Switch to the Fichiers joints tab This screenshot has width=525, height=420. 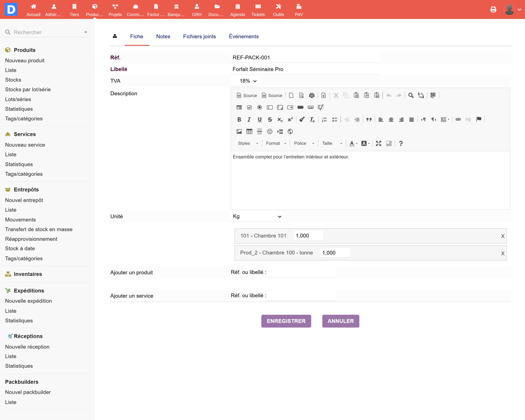pos(199,36)
